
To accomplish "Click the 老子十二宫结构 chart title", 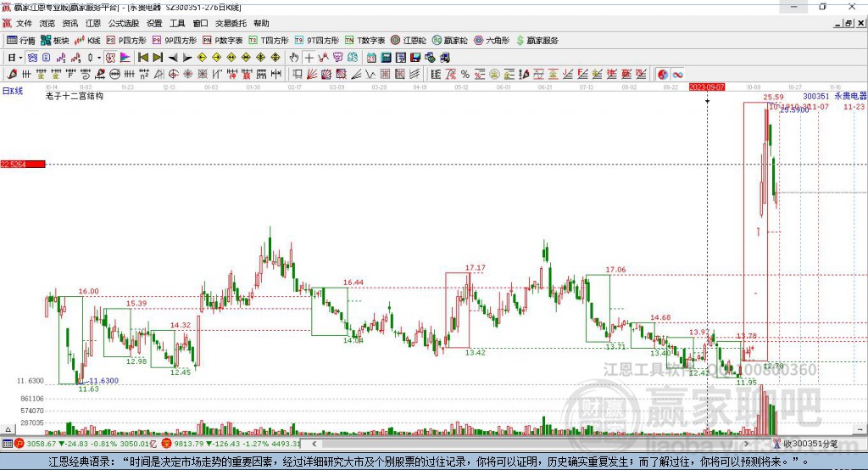I will click(x=75, y=96).
